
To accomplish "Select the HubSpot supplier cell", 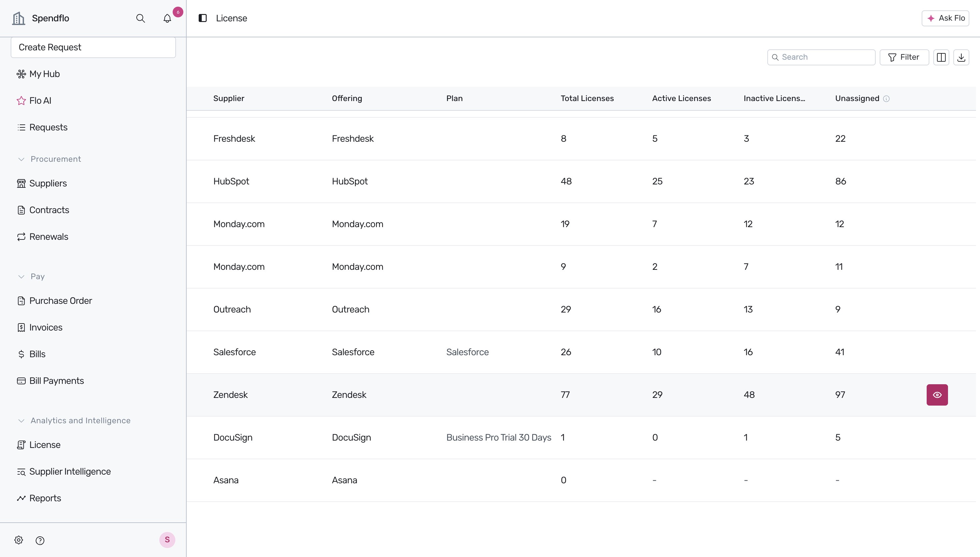I will point(231,181).
